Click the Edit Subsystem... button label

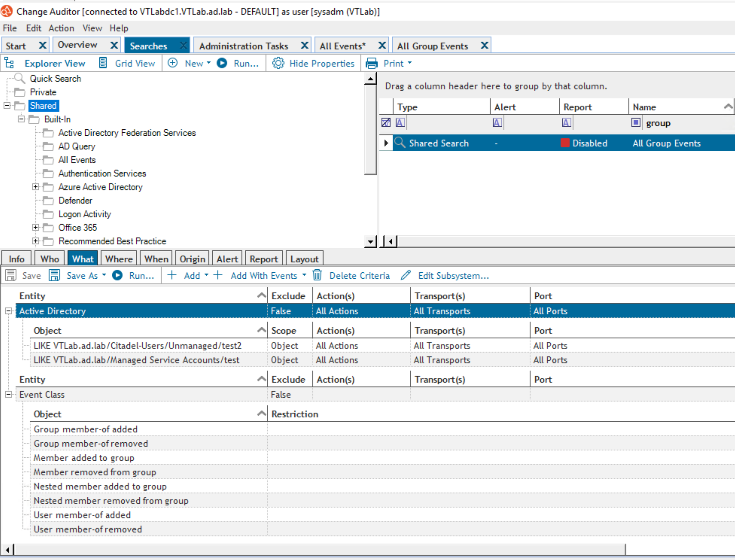coord(453,276)
